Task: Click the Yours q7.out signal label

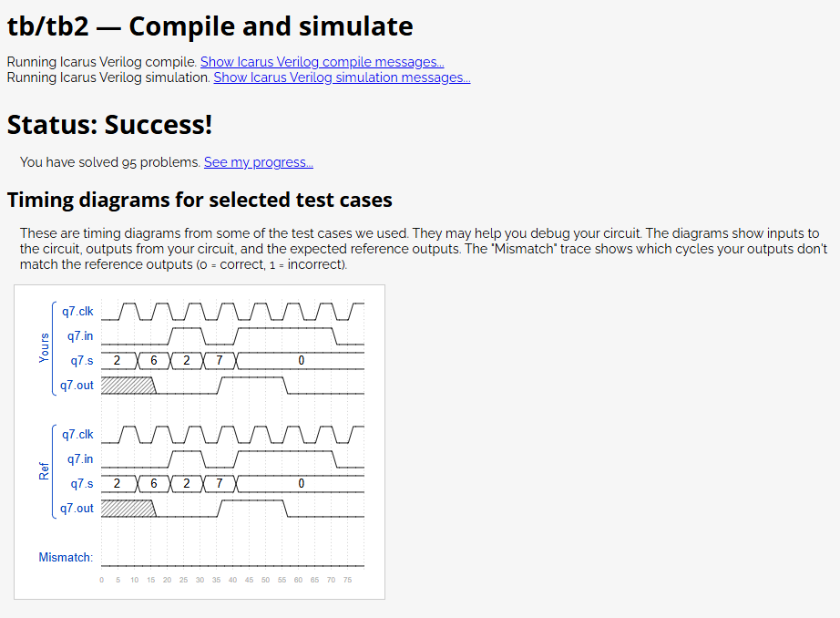Action: (77, 386)
